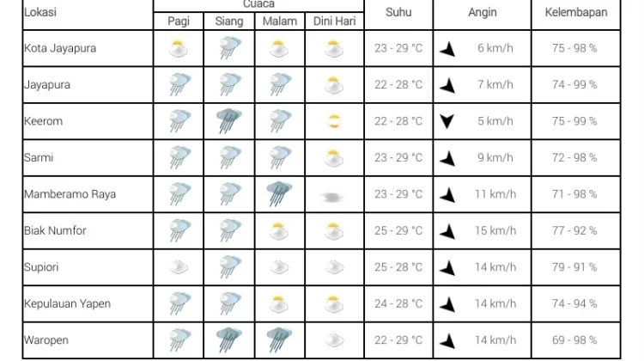Viewport: 644px width, 361px height.
Task: Select the Pagi column header
Action: click(179, 21)
